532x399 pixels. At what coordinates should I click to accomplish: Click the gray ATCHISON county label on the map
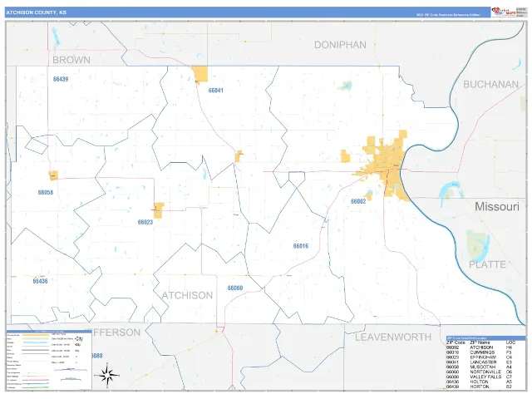point(187,295)
